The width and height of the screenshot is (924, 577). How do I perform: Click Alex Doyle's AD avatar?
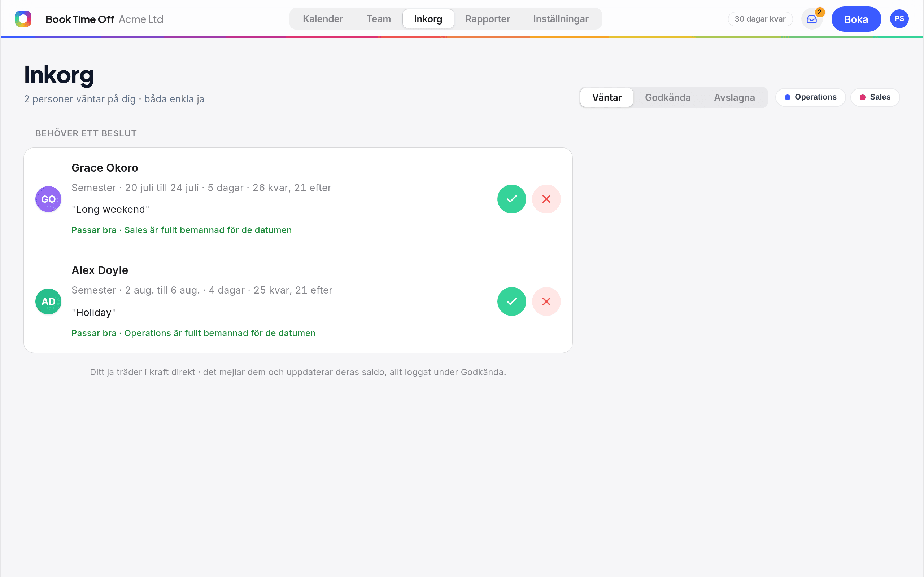[x=48, y=301]
